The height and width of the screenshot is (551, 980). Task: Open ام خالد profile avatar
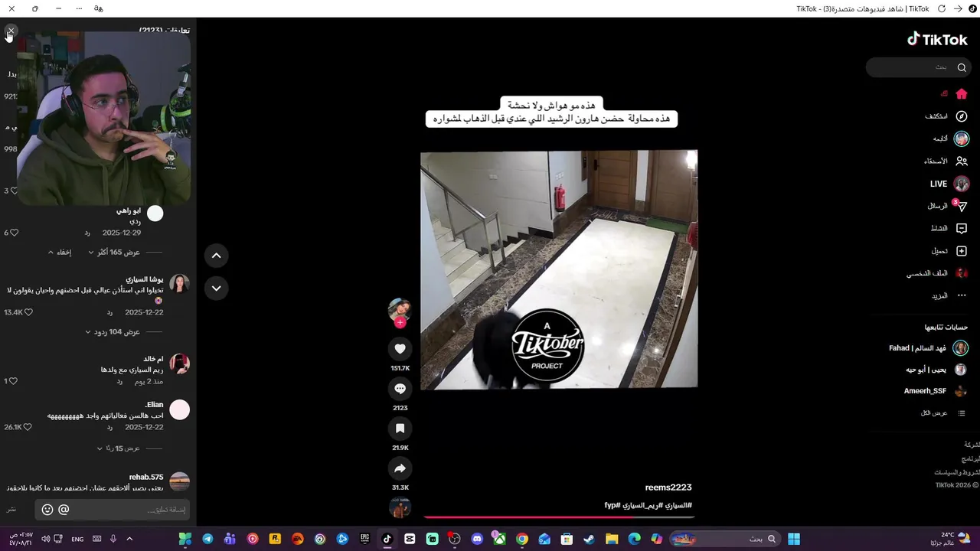(179, 364)
